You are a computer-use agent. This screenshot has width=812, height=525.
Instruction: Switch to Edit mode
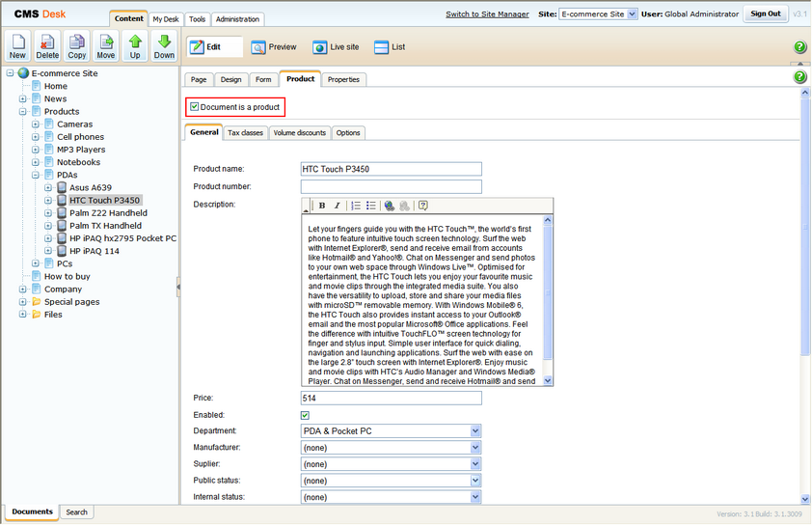point(214,47)
